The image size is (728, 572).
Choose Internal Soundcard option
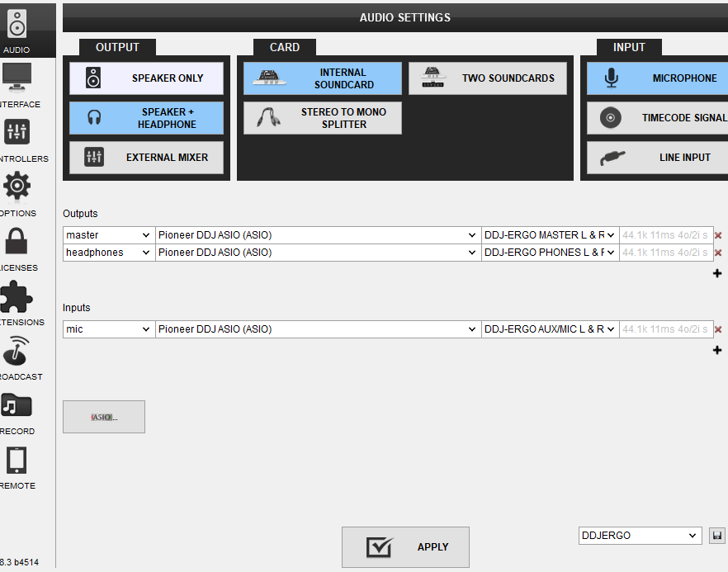[x=322, y=78]
